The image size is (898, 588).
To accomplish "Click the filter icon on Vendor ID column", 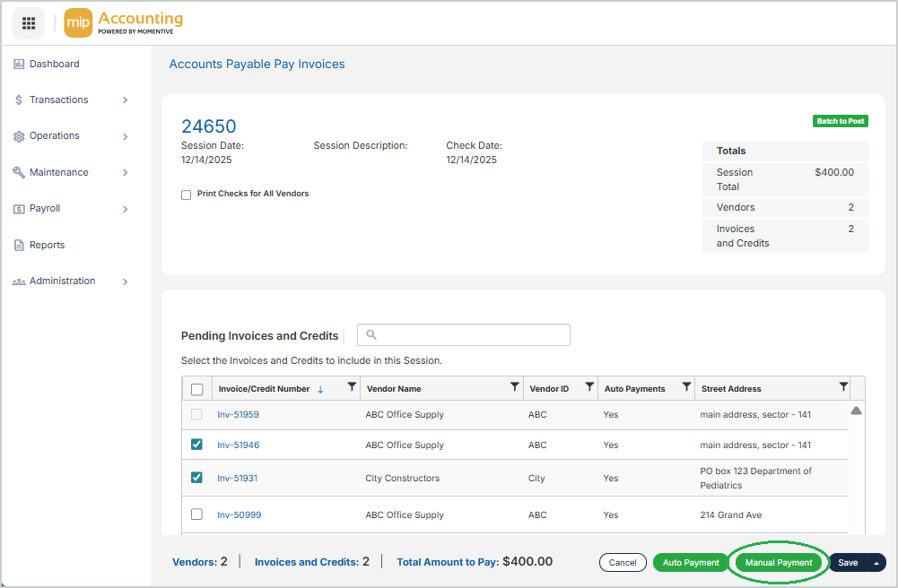I will (589, 387).
